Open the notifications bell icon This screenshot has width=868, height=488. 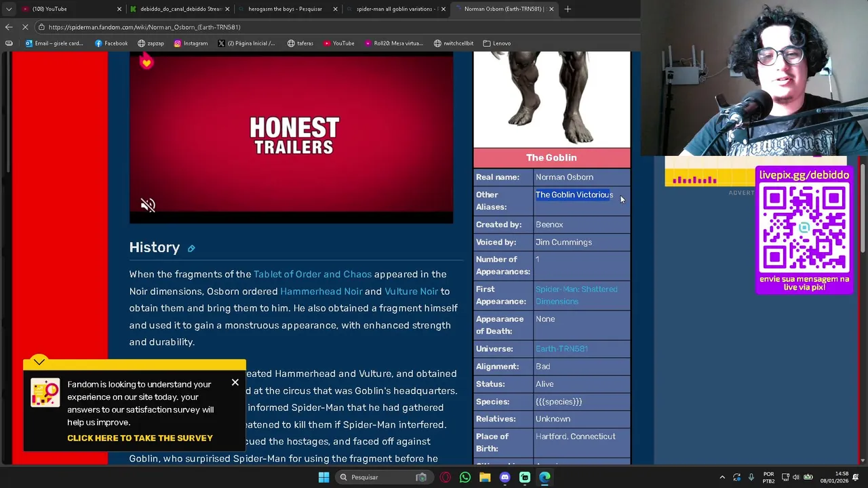pos(856,477)
